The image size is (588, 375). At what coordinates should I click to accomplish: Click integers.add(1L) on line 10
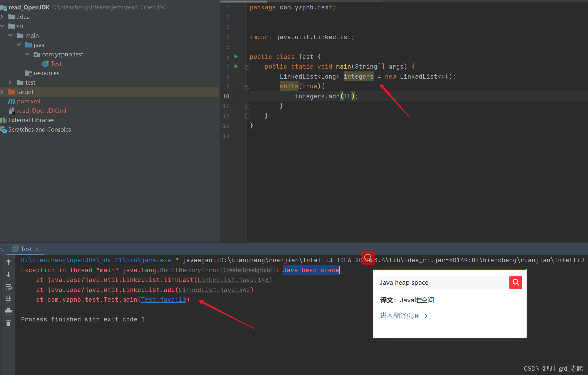coord(326,96)
